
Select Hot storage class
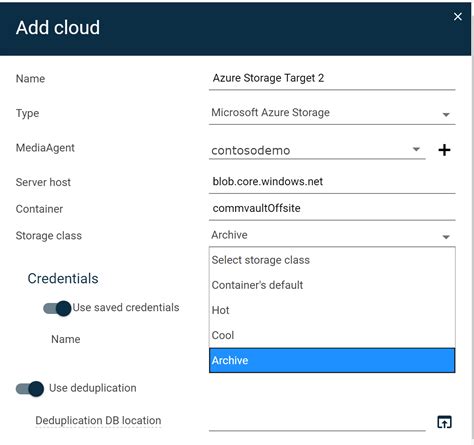pyautogui.click(x=332, y=310)
